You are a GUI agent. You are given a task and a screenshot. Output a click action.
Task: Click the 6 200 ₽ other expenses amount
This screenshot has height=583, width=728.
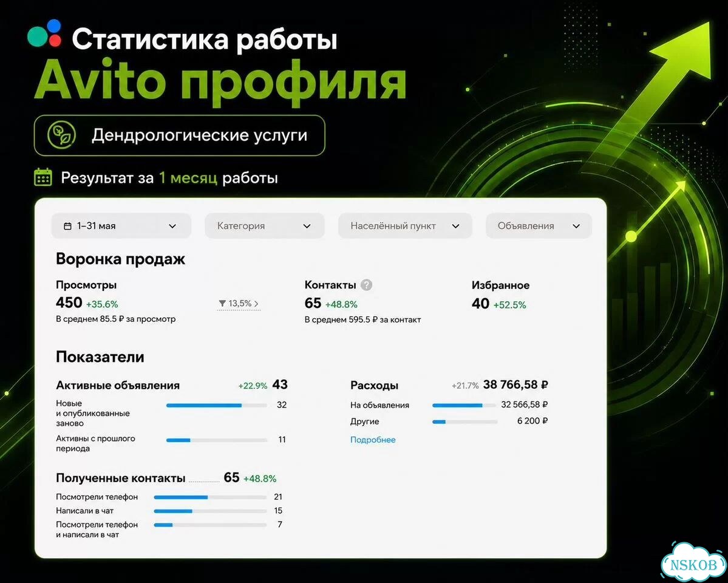(x=532, y=421)
